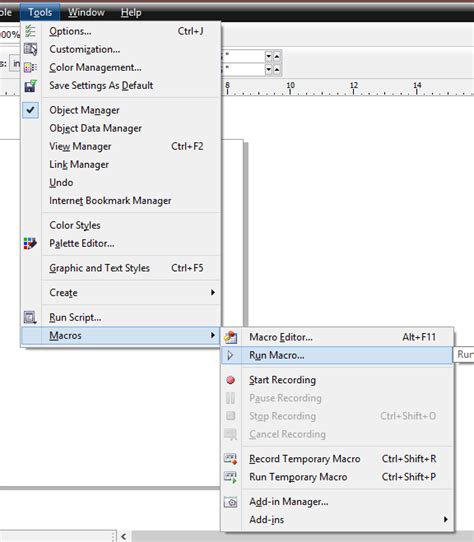474x542 pixels.
Task: Click the Palette Editor icon
Action: (x=30, y=243)
